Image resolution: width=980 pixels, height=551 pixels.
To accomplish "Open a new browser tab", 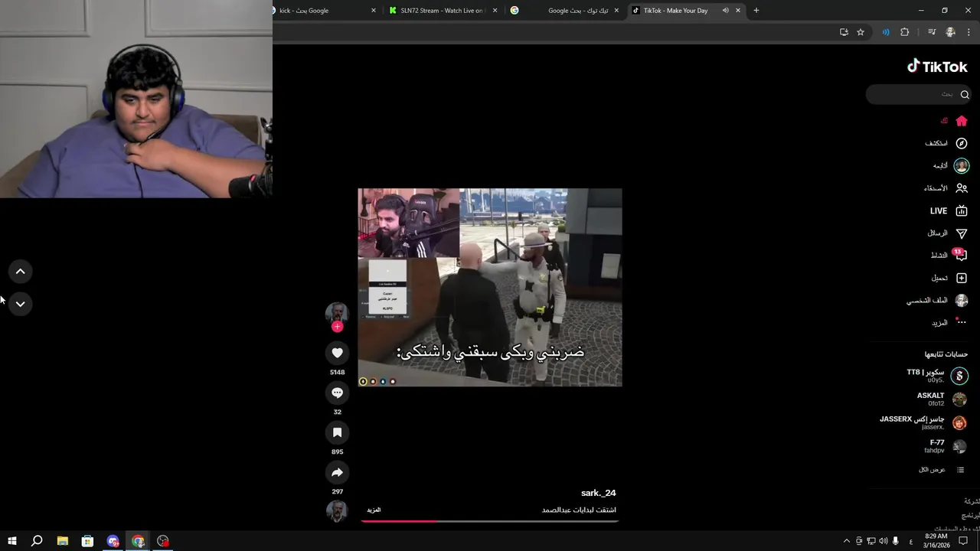I will point(756,11).
